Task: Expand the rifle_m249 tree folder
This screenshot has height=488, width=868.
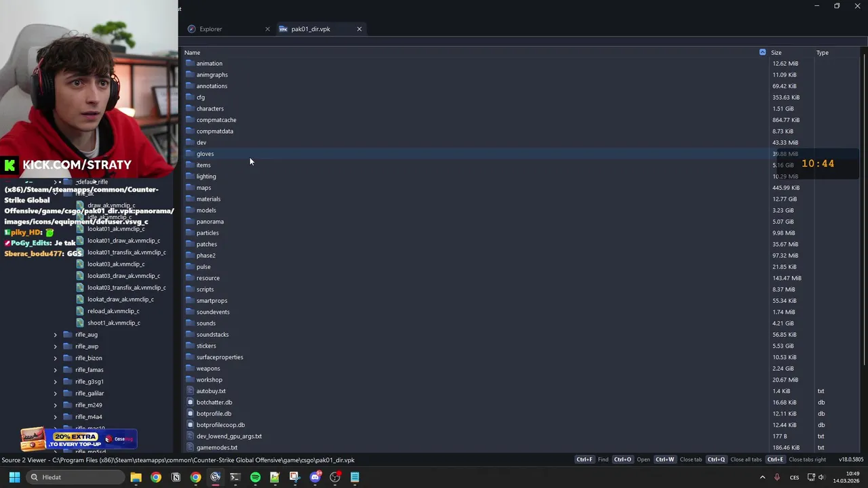Action: (56, 405)
